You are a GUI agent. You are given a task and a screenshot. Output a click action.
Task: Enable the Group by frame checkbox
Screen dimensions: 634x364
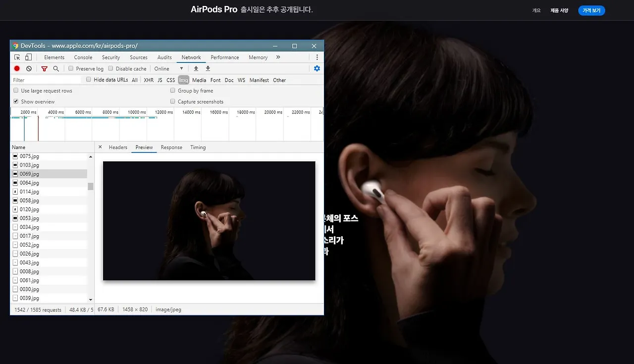click(x=173, y=91)
